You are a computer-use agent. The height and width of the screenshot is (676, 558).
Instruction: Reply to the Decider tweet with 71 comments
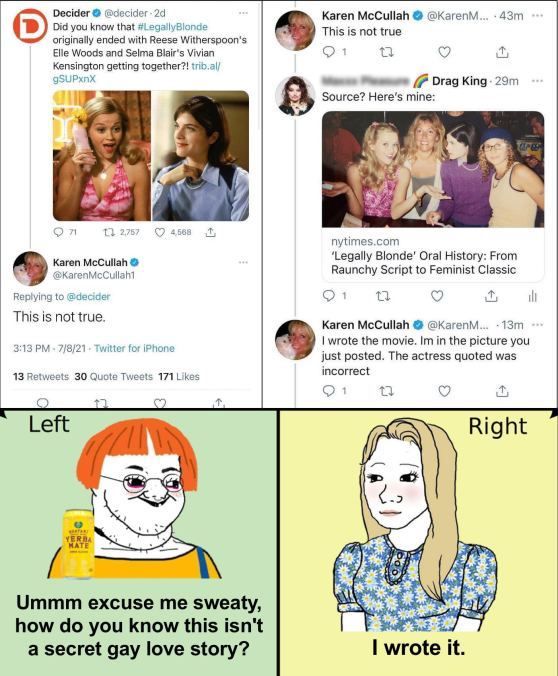click(58, 232)
